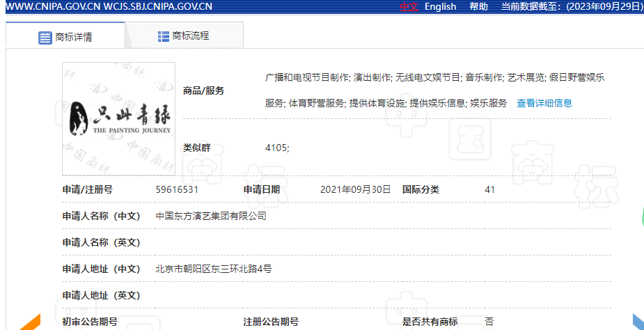The width and height of the screenshot is (644, 330).
Task: Open the 商标详情 tab
Action: 65,35
